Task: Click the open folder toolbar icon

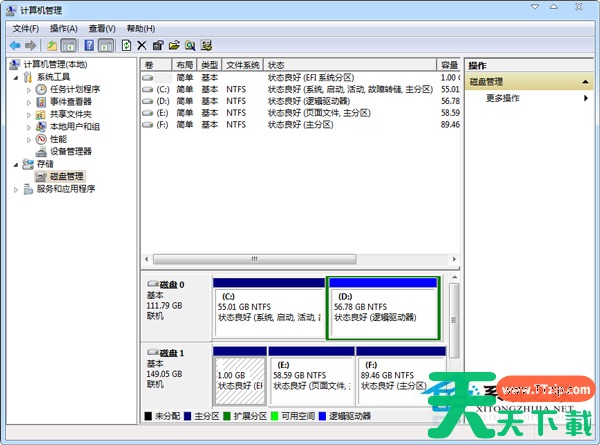Action: point(174,45)
